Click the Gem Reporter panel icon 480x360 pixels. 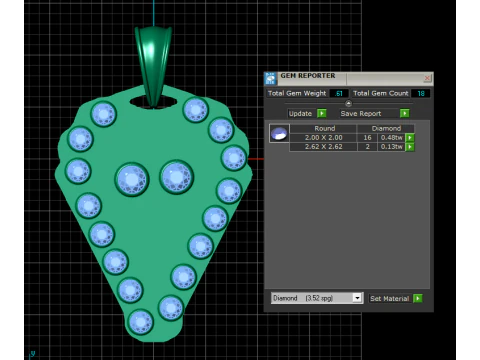click(270, 79)
